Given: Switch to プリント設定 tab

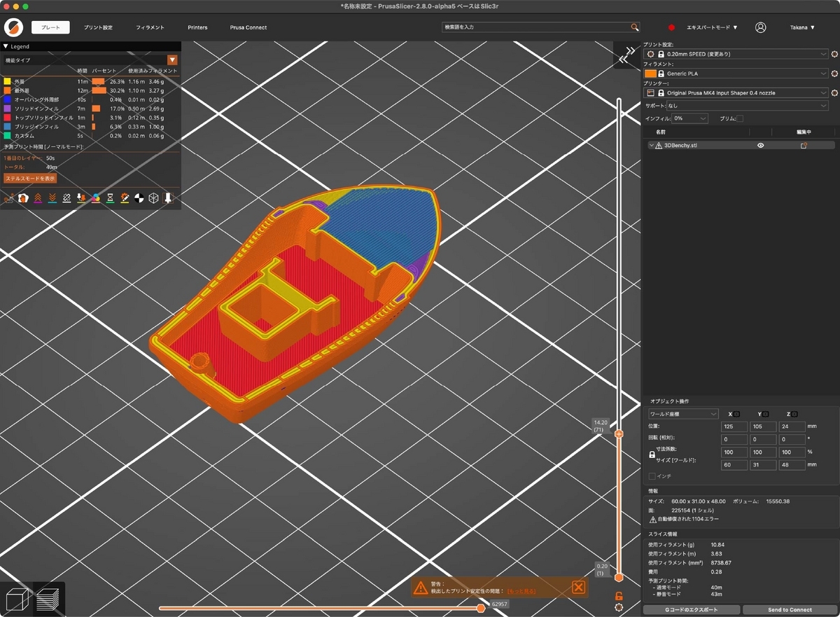Looking at the screenshot, I should (x=98, y=27).
